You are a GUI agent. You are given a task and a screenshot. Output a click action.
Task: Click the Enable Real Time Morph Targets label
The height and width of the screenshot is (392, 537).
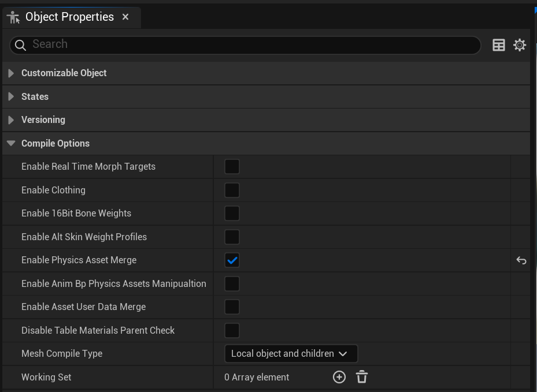tap(88, 167)
